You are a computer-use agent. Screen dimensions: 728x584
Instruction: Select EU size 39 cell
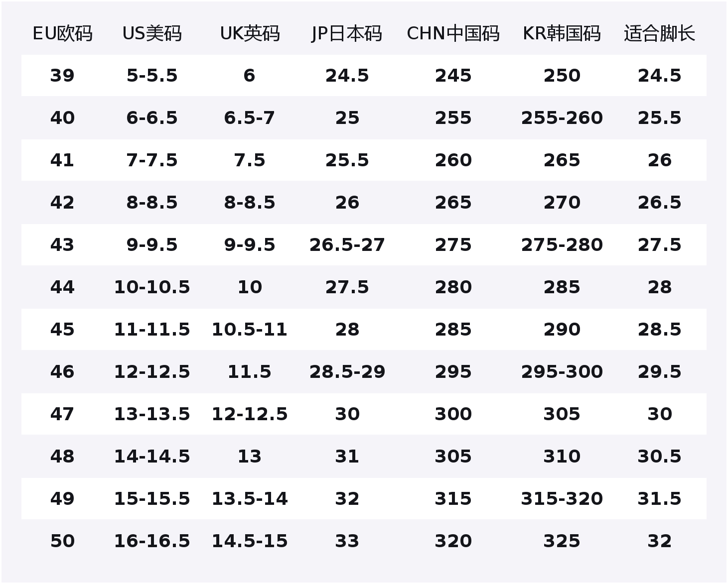point(62,76)
